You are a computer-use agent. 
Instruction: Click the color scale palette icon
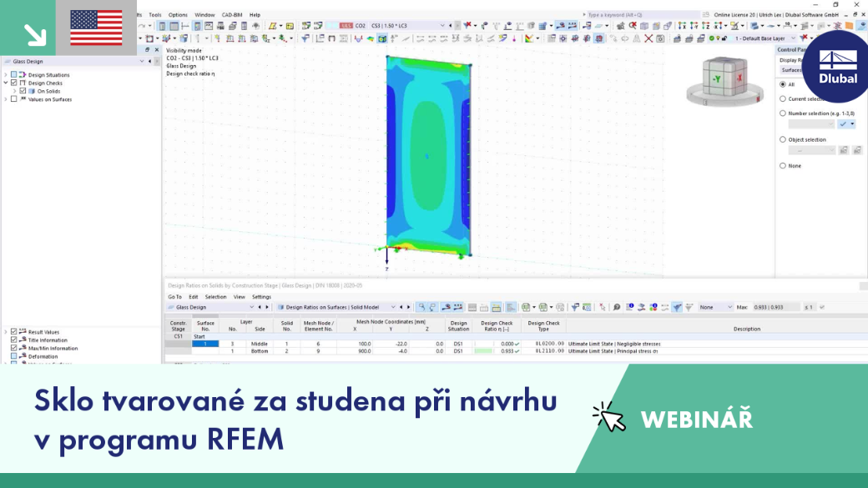click(x=530, y=38)
